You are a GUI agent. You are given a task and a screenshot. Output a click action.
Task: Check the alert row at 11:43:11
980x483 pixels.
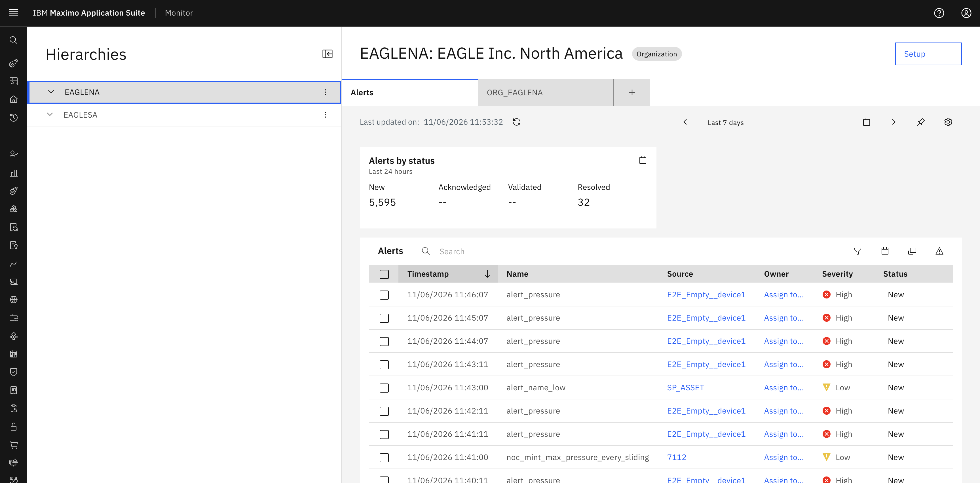tap(384, 365)
